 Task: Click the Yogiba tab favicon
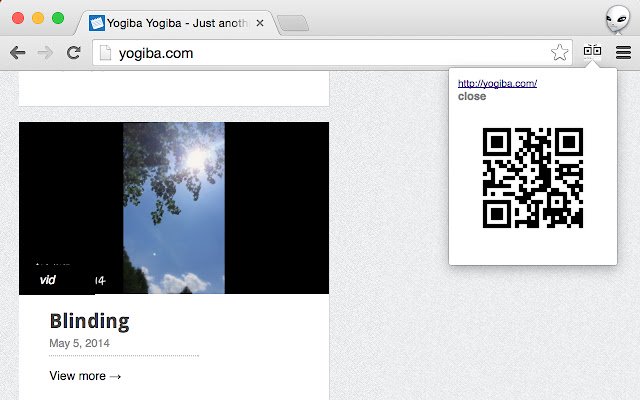[x=97, y=23]
